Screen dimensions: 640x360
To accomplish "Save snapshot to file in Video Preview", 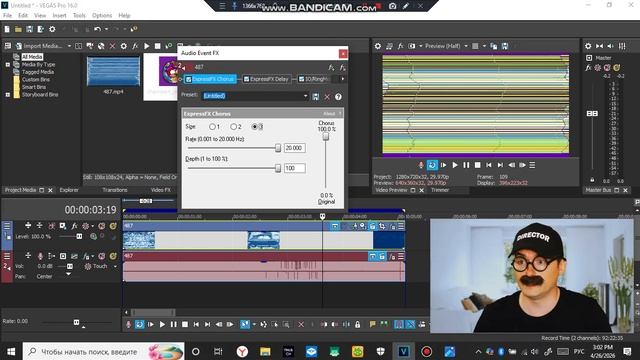I will [505, 46].
